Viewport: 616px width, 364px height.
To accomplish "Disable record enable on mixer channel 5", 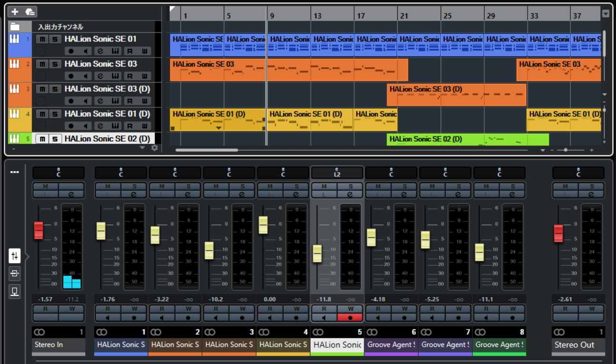I will (x=350, y=317).
